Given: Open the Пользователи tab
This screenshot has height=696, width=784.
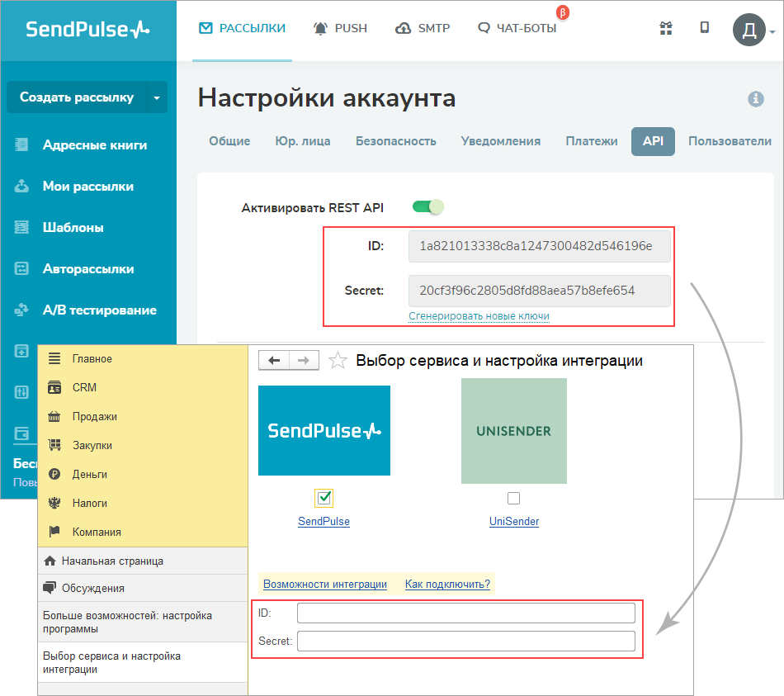Looking at the screenshot, I should tap(730, 141).
